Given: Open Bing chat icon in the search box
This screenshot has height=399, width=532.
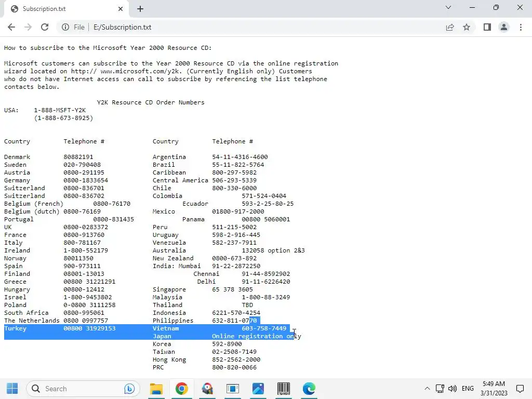Looking at the screenshot, I should tap(129, 389).
